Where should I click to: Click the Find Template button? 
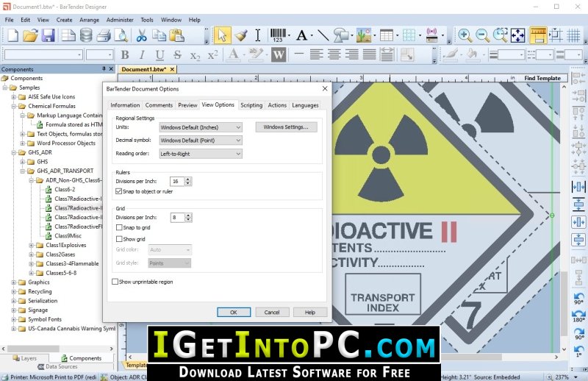coord(542,78)
